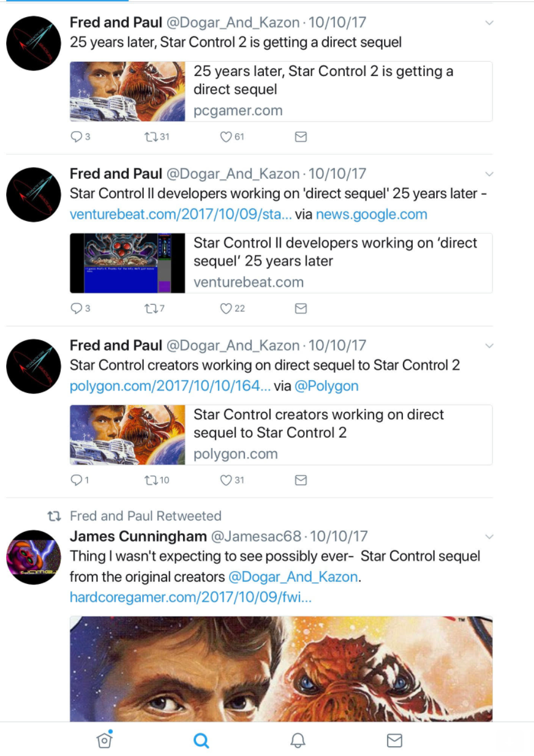The width and height of the screenshot is (534, 756).
Task: Expand options caret on venturebeat tweet
Action: [489, 174]
